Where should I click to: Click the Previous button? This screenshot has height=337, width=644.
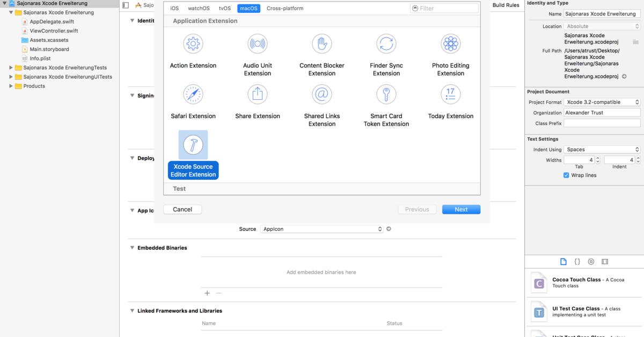417,209
